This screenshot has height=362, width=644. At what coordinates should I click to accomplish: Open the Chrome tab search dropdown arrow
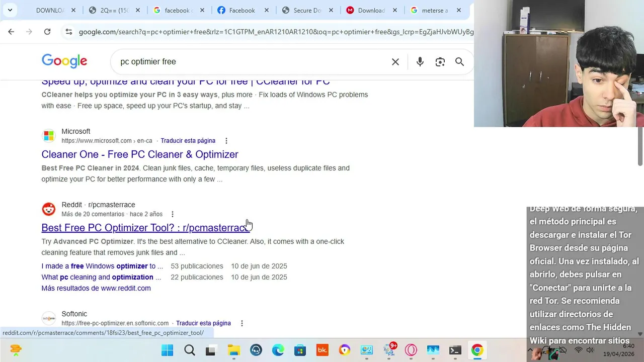[x=10, y=10]
